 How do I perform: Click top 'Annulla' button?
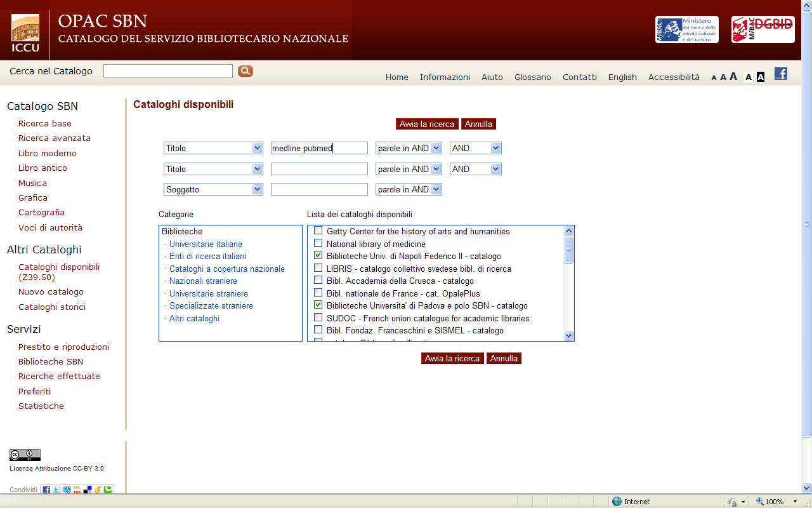pos(478,124)
